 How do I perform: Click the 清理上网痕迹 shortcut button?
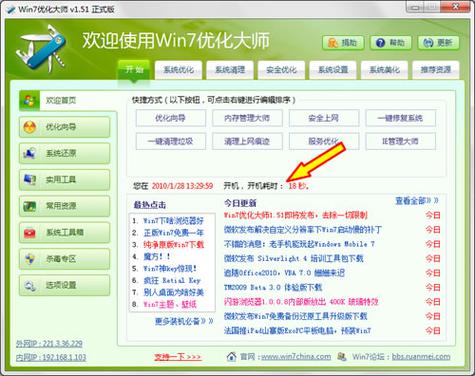247,141
